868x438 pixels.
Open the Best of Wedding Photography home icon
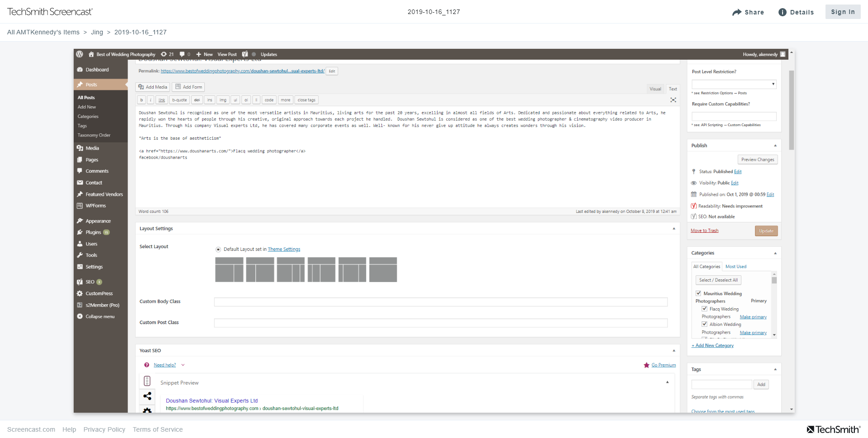pyautogui.click(x=91, y=54)
